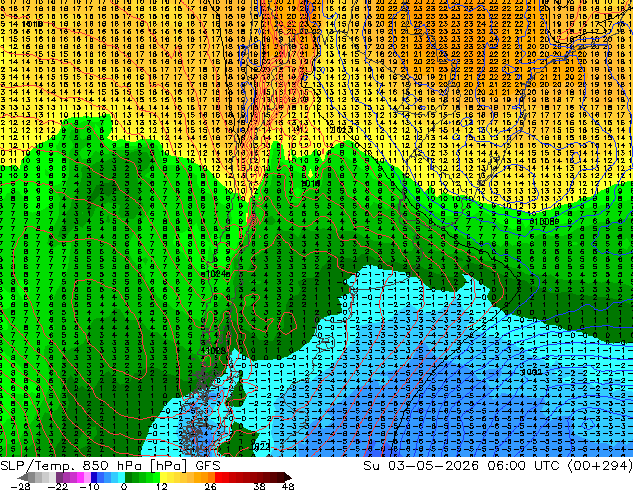
Task: Click the 1022 isobar pressure label
Action: point(261,447)
